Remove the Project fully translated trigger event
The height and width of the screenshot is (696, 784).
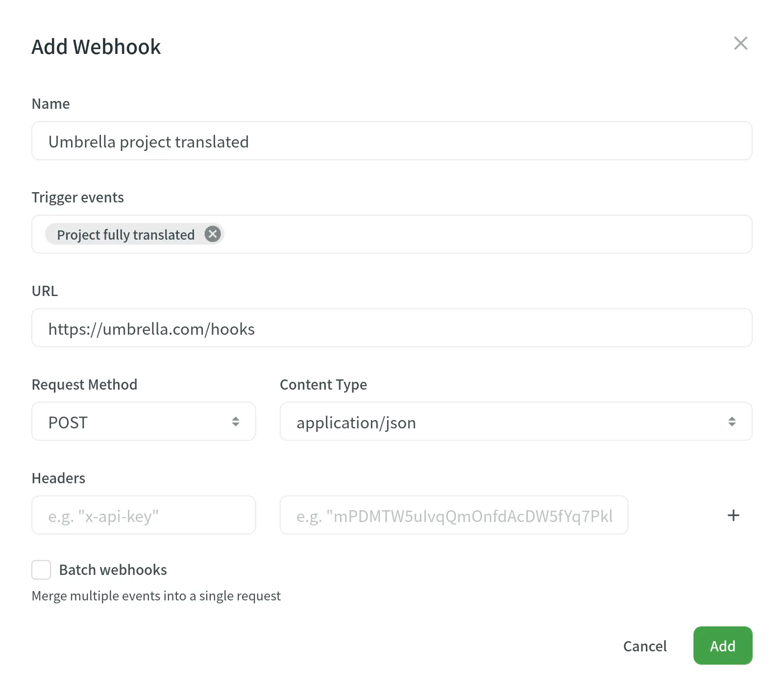click(212, 234)
